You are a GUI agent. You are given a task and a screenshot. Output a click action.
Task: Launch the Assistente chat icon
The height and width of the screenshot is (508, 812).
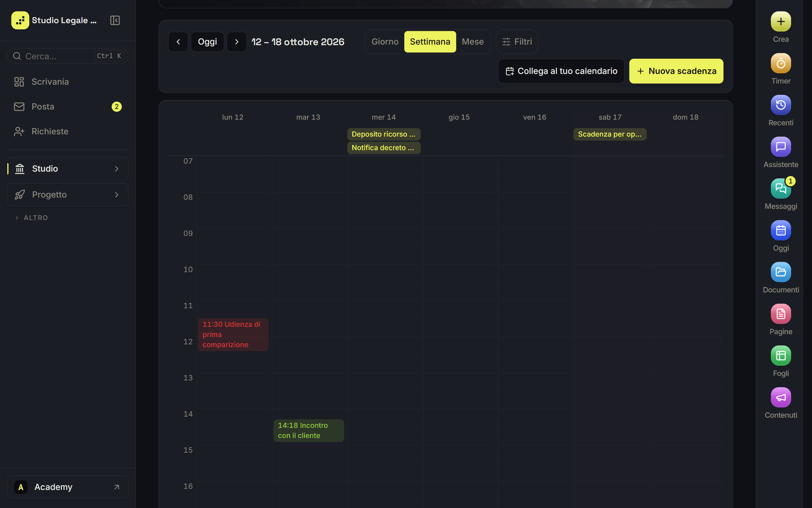point(781,147)
